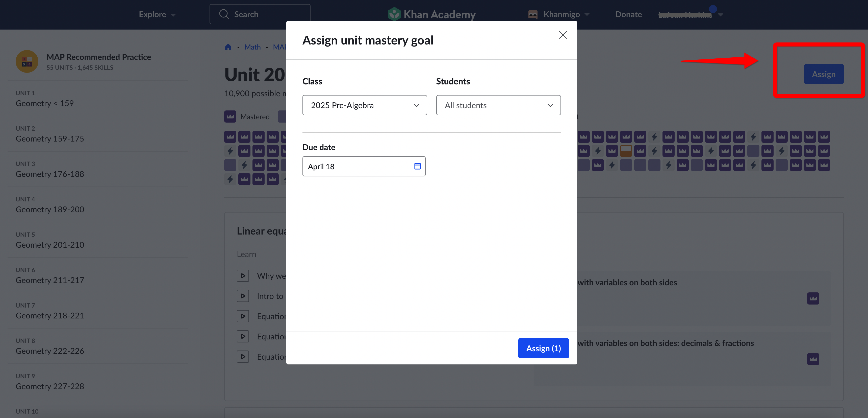
Task: Click the first crown skill in progress grid
Action: click(x=230, y=137)
